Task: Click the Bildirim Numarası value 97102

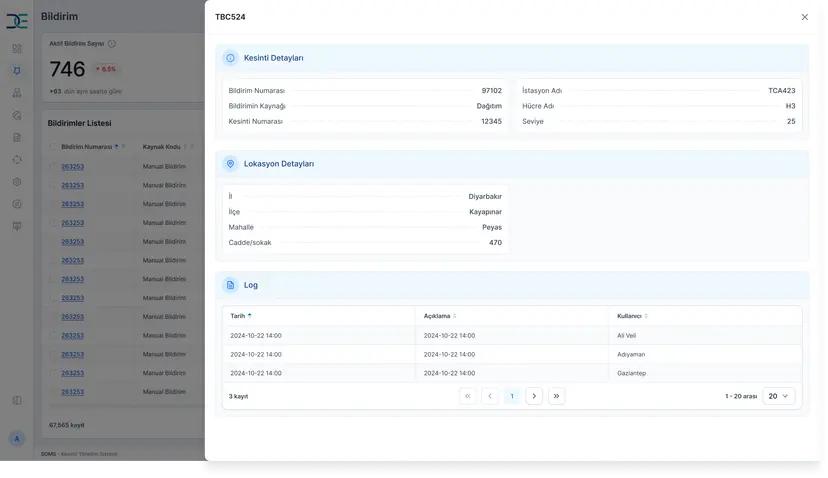Action: click(x=492, y=91)
